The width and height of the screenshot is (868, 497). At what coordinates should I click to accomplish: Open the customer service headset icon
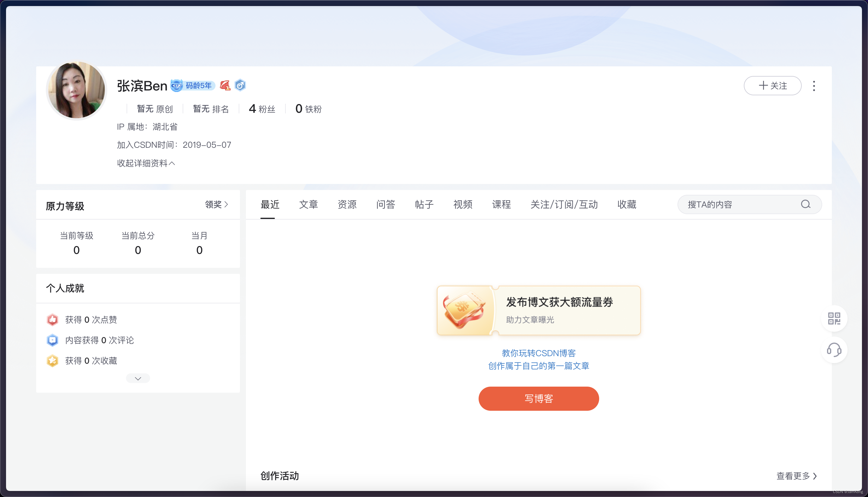click(x=834, y=350)
